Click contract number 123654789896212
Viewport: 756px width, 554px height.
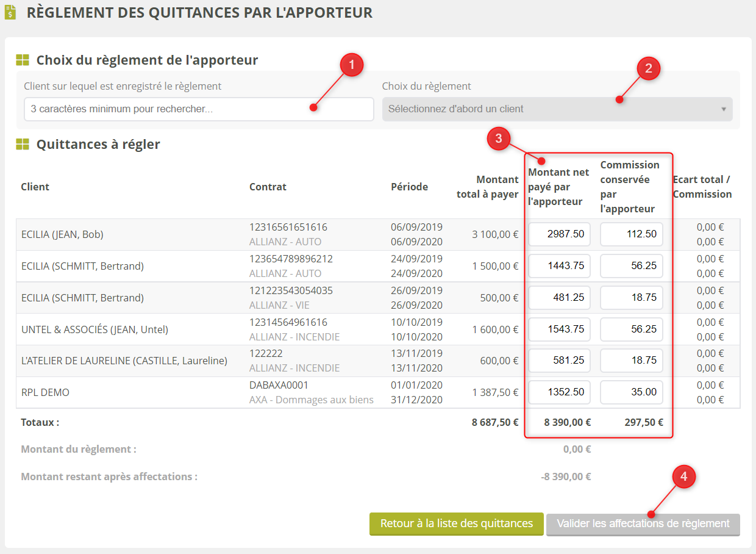click(x=291, y=259)
